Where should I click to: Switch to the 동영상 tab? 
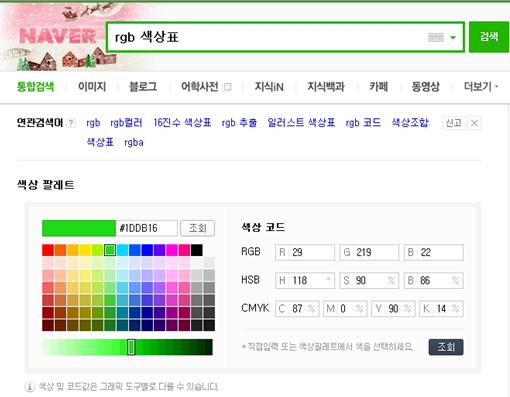coord(425,87)
